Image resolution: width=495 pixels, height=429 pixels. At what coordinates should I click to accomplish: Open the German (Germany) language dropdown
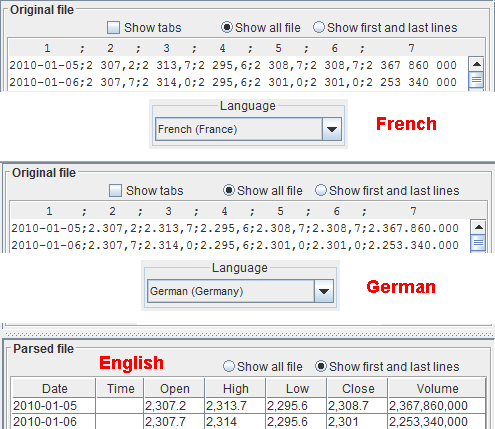click(240, 291)
